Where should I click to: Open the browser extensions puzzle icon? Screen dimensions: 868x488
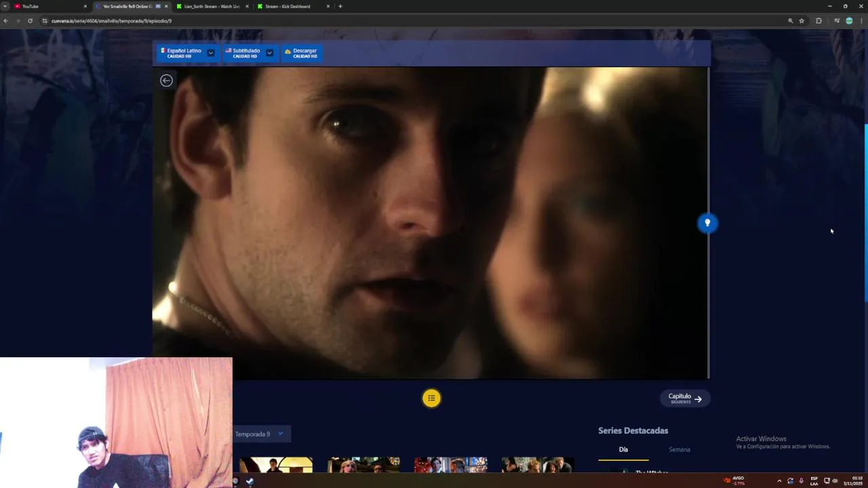pyautogui.click(x=818, y=21)
